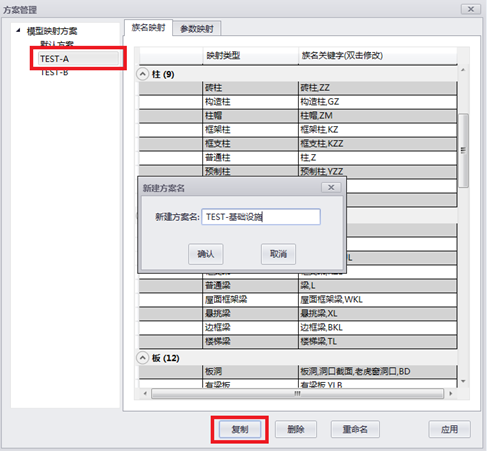Collapse the 柱 (9) group
Viewport: 487px width, 451px height.
[x=142, y=74]
